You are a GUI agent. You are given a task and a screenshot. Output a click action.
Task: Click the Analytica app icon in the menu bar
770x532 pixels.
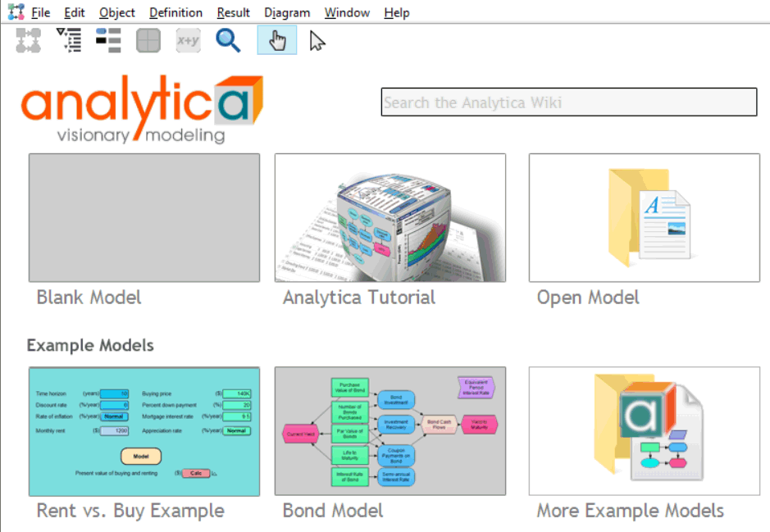coord(16,11)
